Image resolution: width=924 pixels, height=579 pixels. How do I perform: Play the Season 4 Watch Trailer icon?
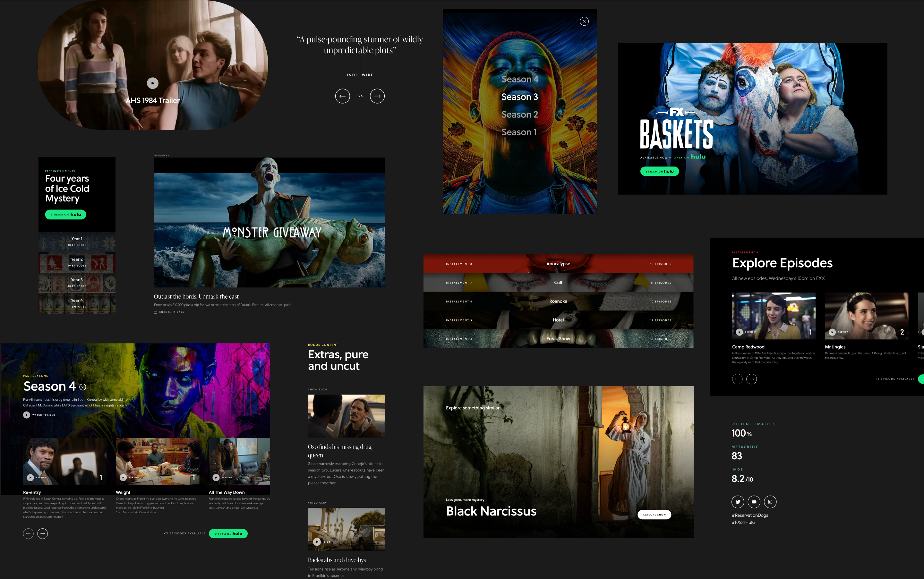[x=26, y=415]
